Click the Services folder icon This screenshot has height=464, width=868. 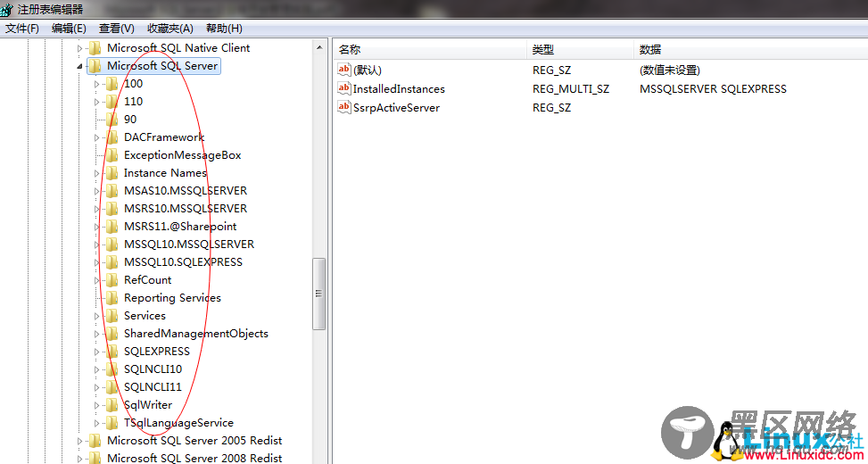coord(112,316)
